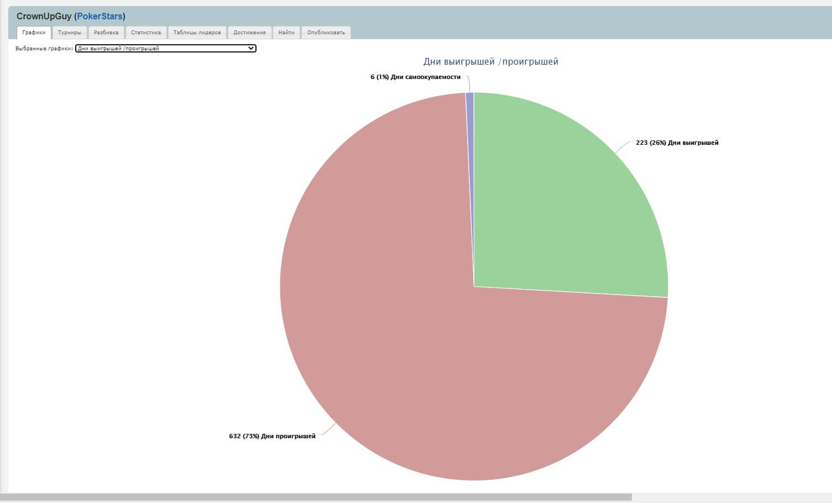Open the Достижения tab

[x=249, y=33]
